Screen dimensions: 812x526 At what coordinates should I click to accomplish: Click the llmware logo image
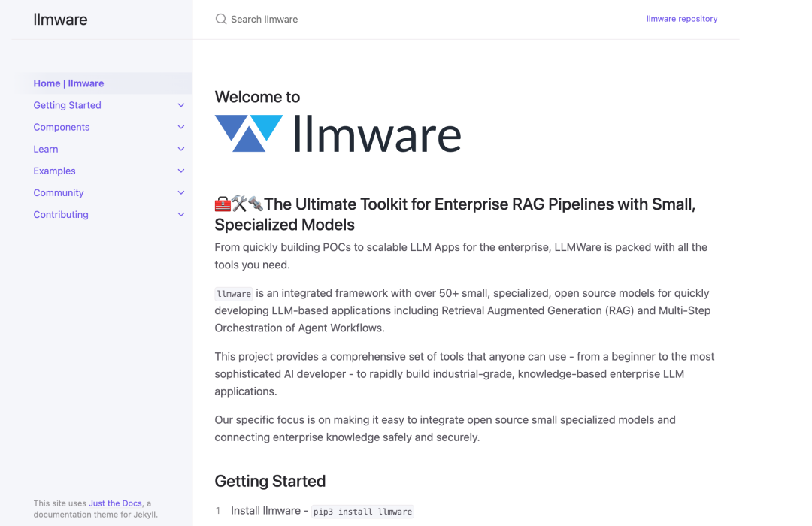(338, 134)
